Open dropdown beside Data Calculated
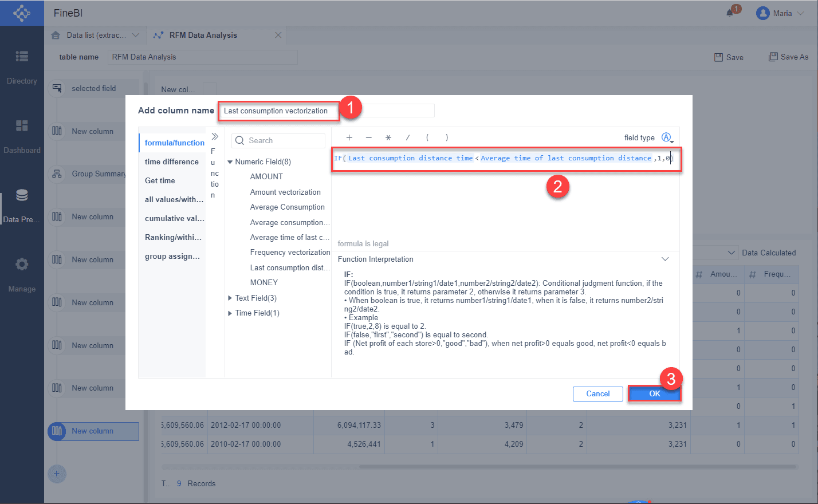This screenshot has width=818, height=504. point(732,253)
